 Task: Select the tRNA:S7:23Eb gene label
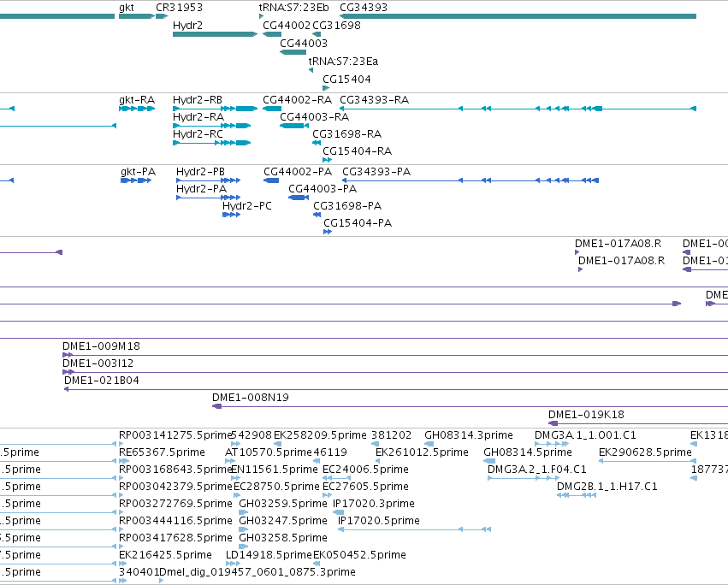click(x=293, y=8)
